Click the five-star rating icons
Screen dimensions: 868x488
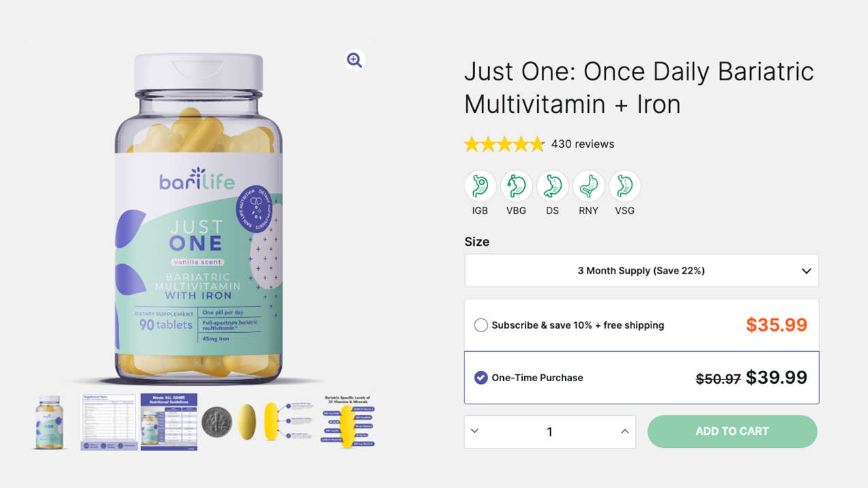click(x=504, y=144)
